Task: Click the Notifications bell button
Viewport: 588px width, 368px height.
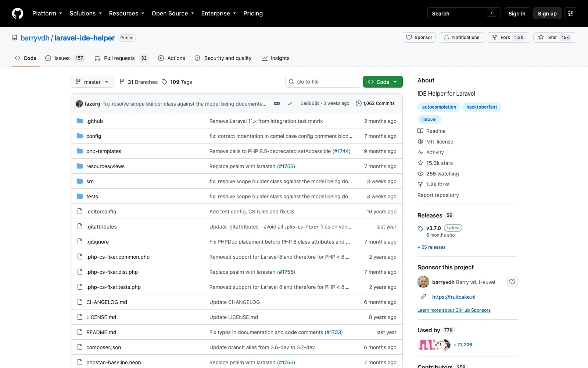Action: click(x=461, y=38)
